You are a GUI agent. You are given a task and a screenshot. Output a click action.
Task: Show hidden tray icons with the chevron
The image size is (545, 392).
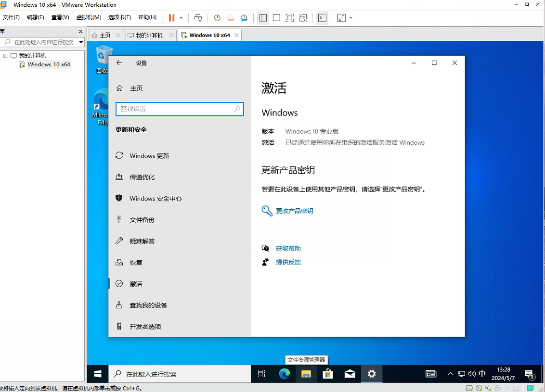tap(451, 374)
